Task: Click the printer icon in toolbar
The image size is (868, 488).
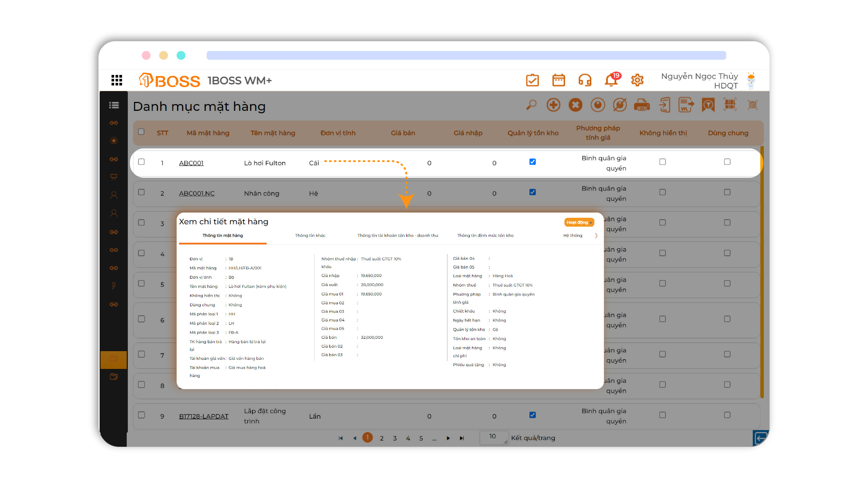Action: [x=642, y=105]
